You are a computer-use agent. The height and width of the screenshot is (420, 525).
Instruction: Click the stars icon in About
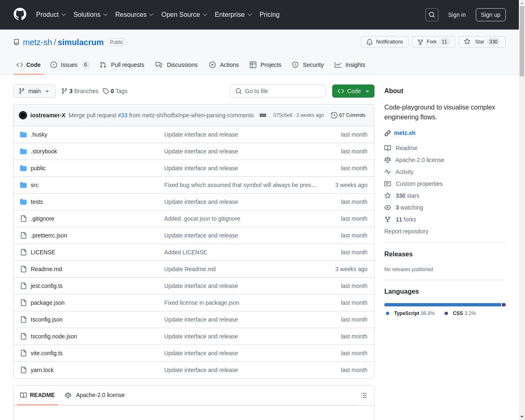click(388, 196)
